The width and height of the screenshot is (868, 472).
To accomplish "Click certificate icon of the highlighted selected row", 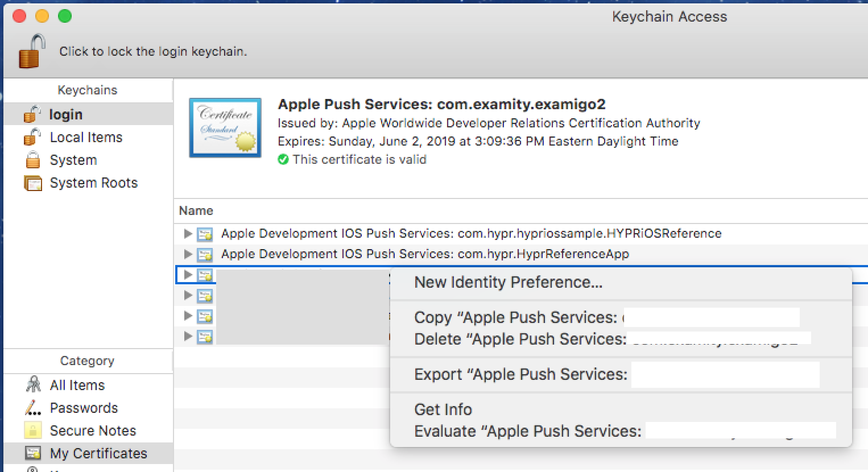I will click(205, 275).
